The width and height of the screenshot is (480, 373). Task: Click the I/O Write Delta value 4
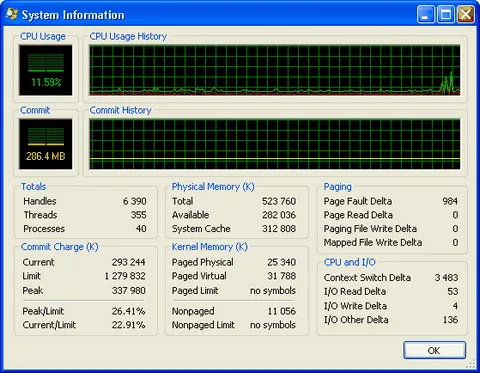[455, 306]
